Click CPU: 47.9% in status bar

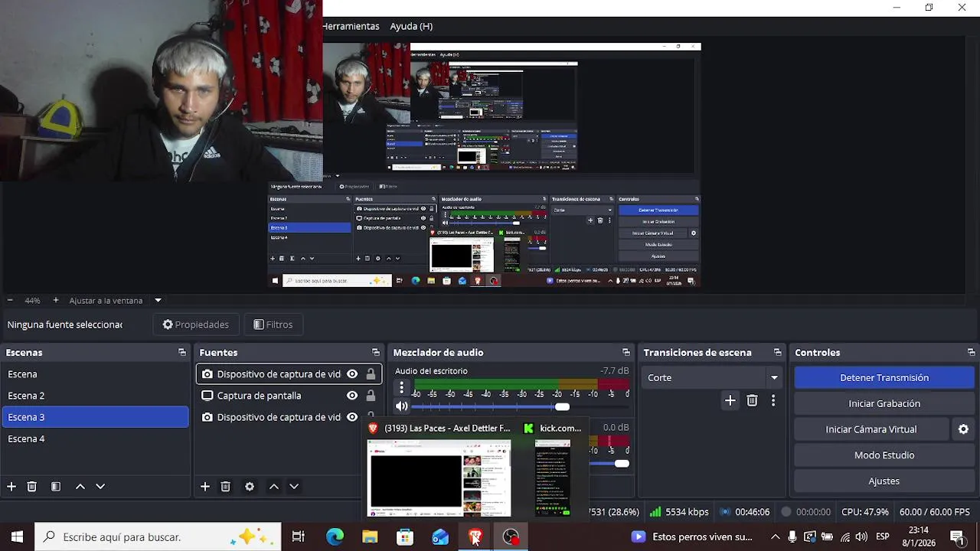tap(865, 512)
